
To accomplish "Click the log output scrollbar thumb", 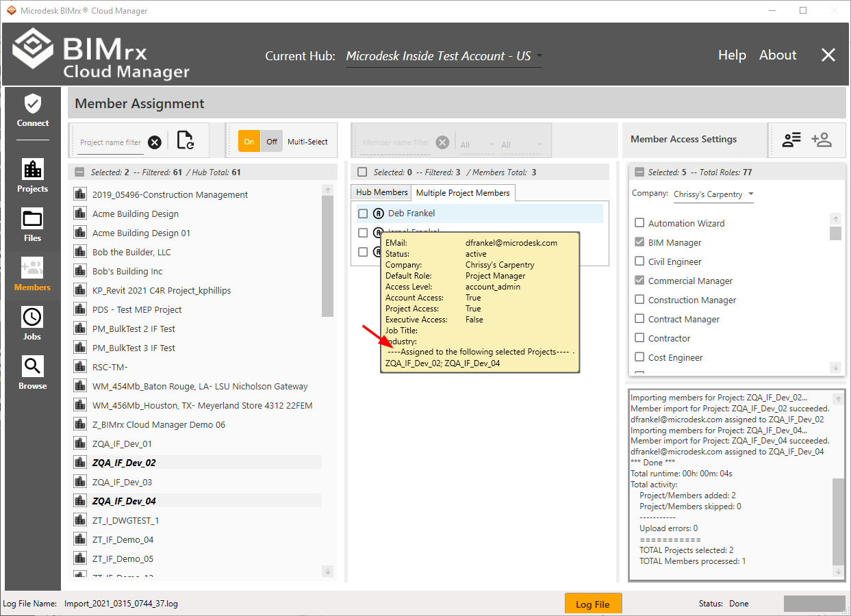I will click(839, 521).
